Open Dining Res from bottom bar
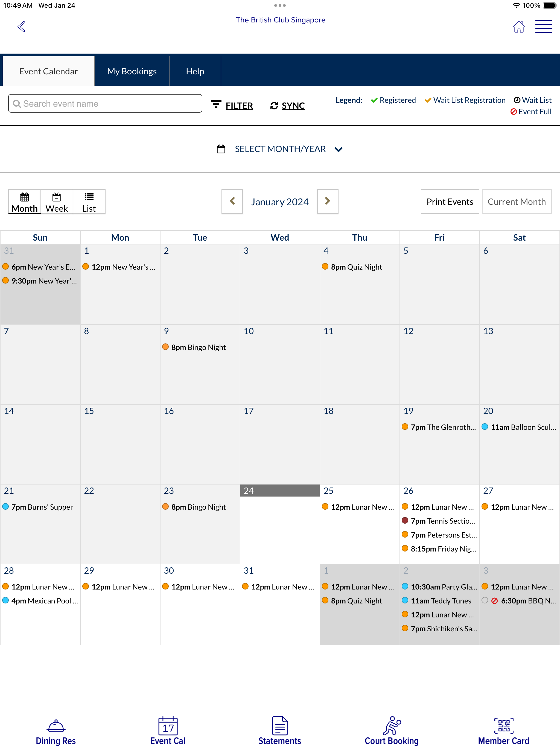 [56, 731]
